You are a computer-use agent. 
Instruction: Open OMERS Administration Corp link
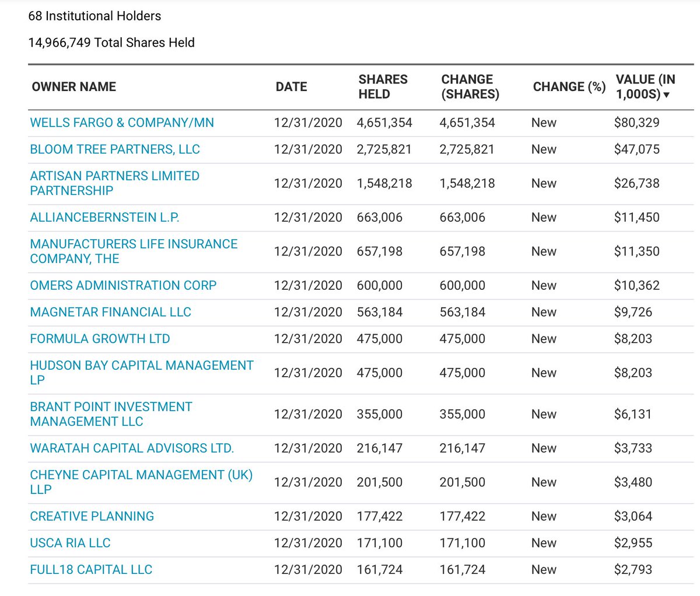click(x=123, y=286)
